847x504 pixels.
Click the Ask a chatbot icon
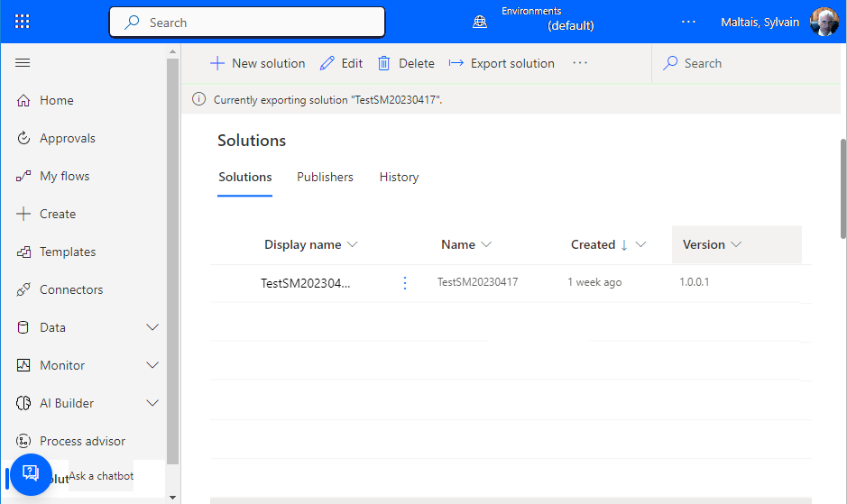click(31, 473)
